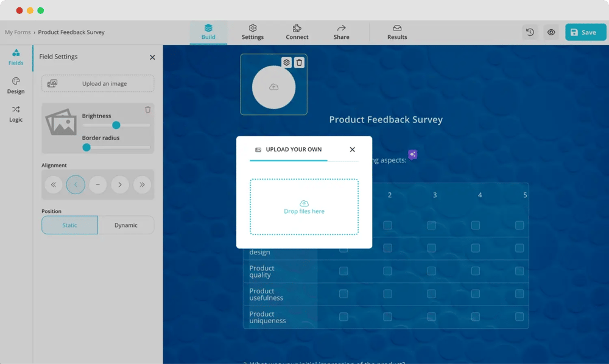Viewport: 609px width, 364px height.
Task: Open the Fields panel in sidebar
Action: tap(15, 58)
